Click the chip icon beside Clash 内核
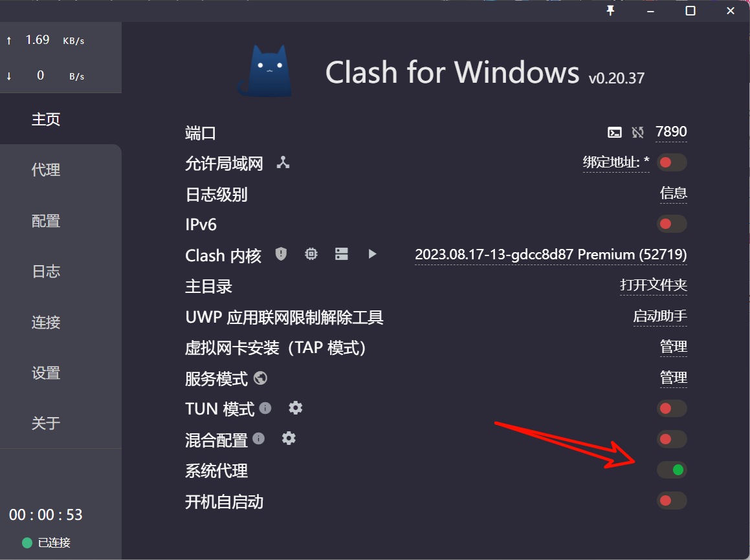Image resolution: width=750 pixels, height=560 pixels. click(x=311, y=254)
